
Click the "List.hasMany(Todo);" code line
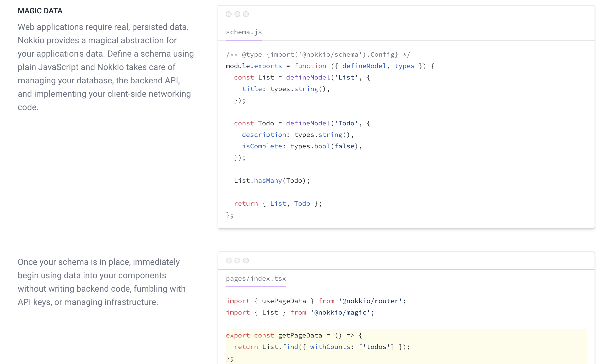pos(272,181)
